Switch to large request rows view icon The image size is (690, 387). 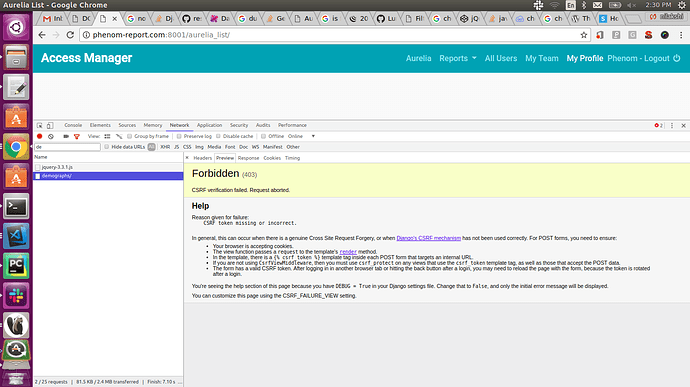(x=107, y=136)
